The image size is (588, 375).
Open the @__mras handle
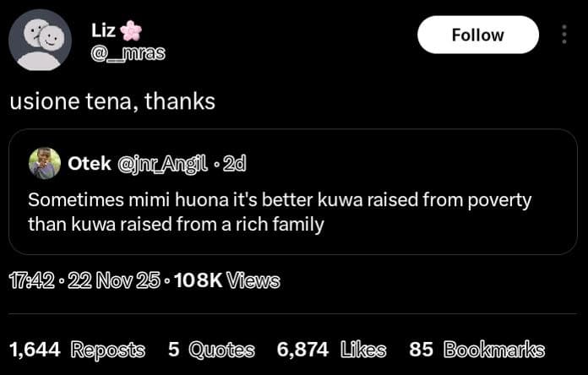[x=128, y=54]
